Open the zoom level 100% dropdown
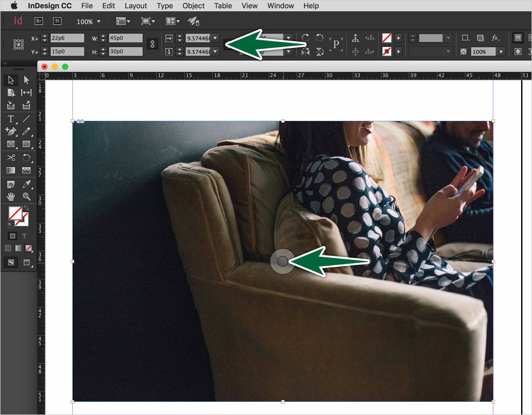 coord(99,21)
